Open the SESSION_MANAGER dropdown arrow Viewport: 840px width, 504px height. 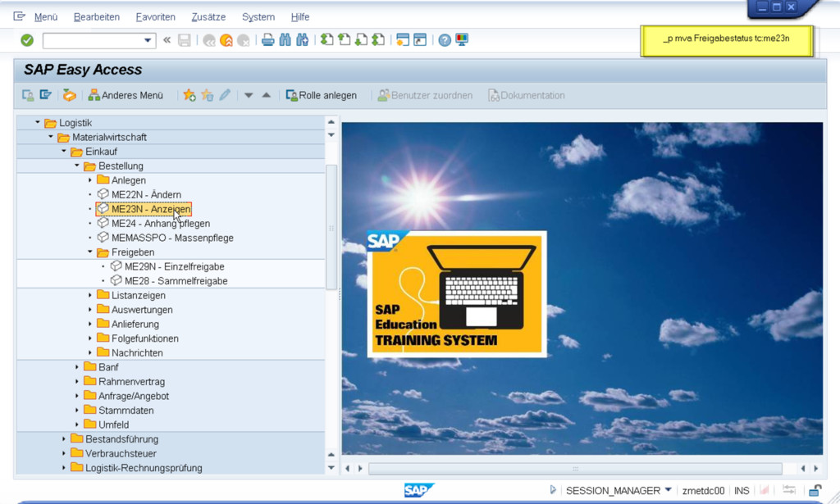pyautogui.click(x=669, y=490)
